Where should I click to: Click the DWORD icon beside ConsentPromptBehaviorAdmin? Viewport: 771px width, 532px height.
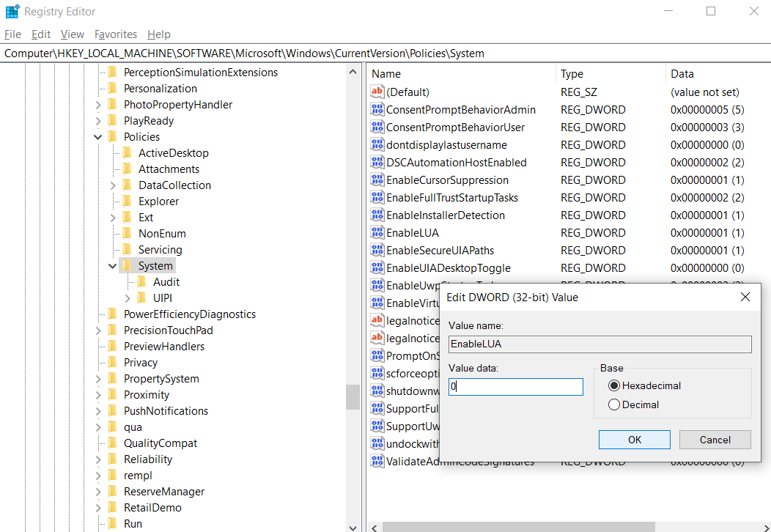377,110
